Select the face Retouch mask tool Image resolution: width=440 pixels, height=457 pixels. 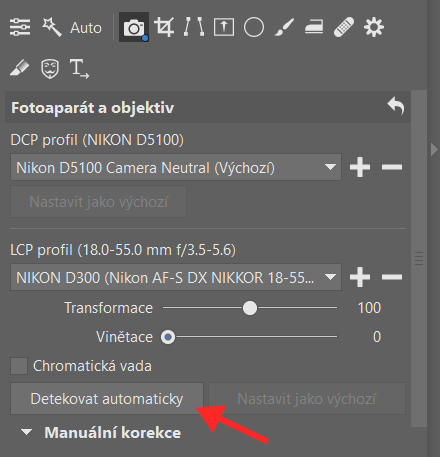click(x=50, y=69)
